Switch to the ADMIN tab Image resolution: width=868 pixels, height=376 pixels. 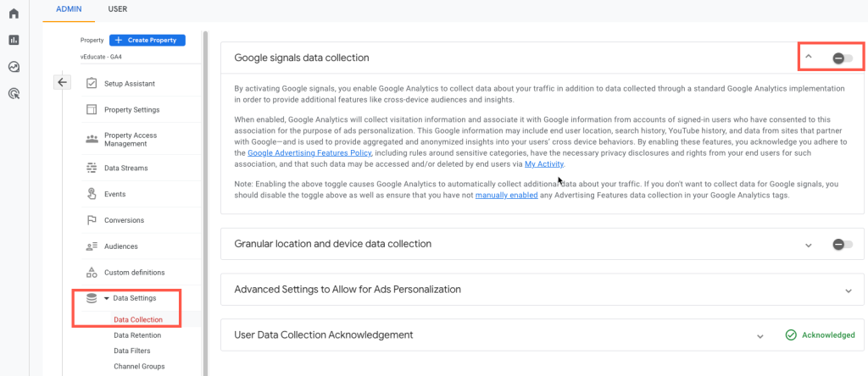click(69, 8)
